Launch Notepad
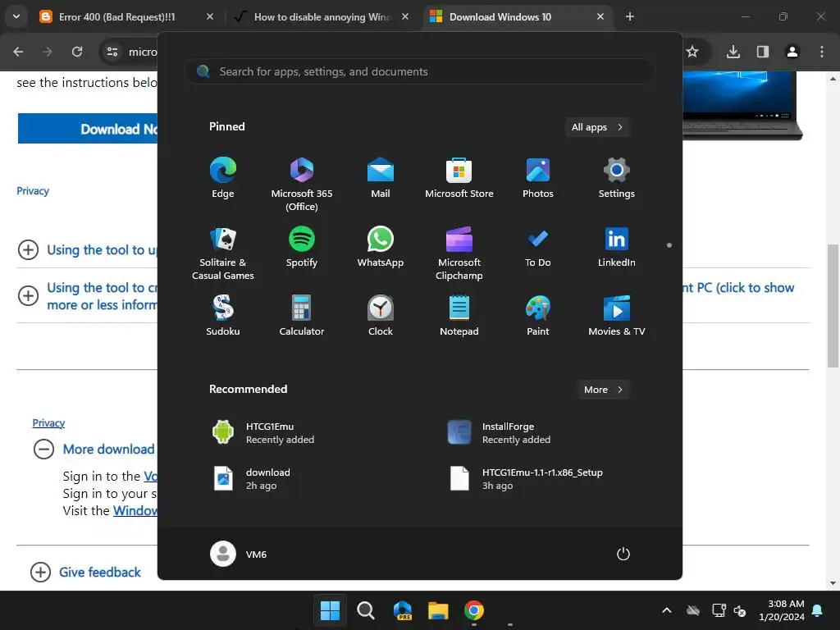Image resolution: width=840 pixels, height=630 pixels. [459, 316]
